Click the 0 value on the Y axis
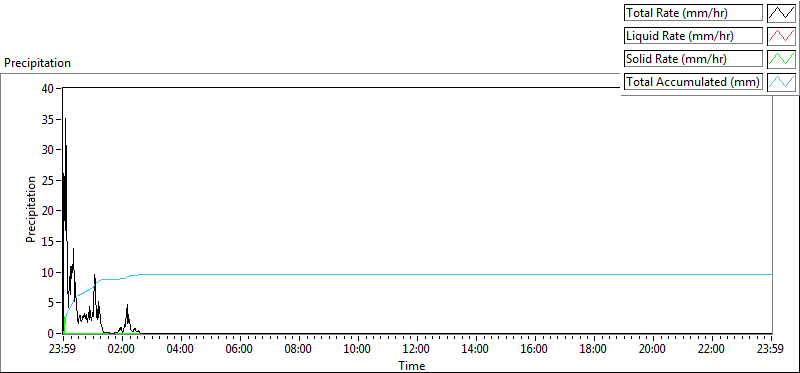Viewport: 800px width, 373px height. pos(51,334)
